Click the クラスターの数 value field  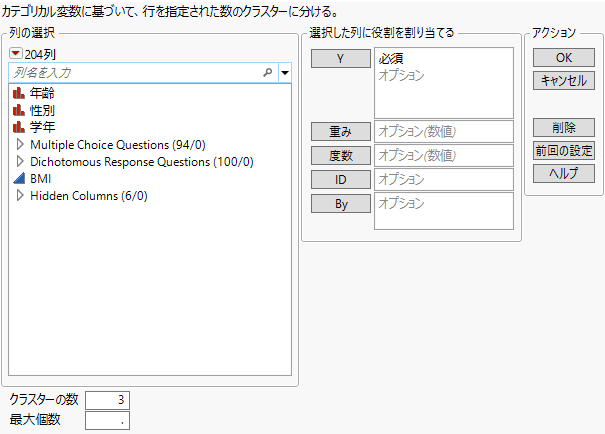click(x=107, y=400)
